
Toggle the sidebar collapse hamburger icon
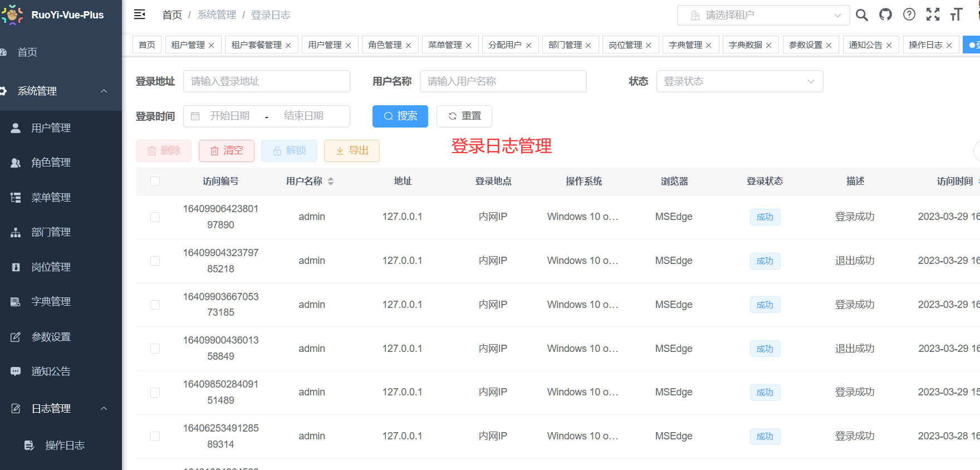point(140,14)
